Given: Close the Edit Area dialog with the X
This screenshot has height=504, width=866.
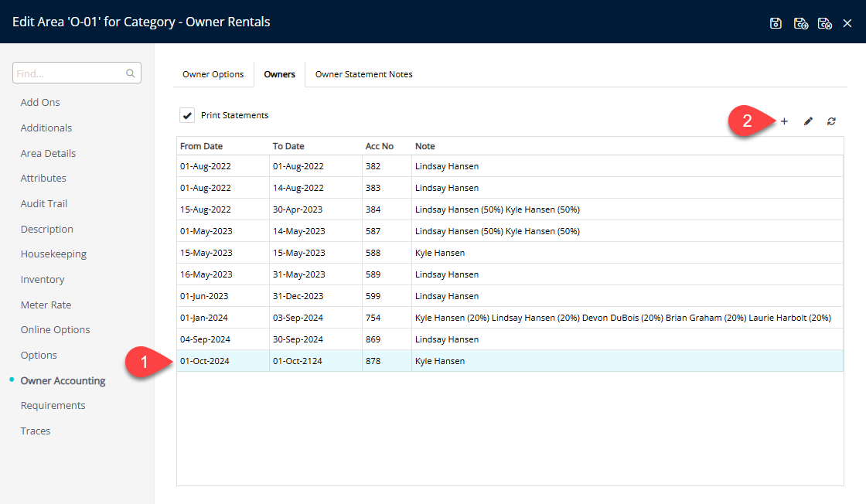Looking at the screenshot, I should 847,23.
